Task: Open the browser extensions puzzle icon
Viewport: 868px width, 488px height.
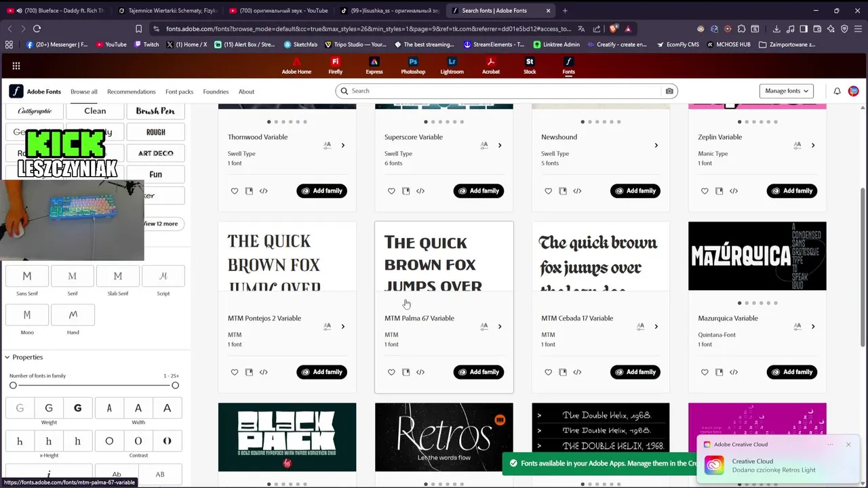Action: click(741, 28)
